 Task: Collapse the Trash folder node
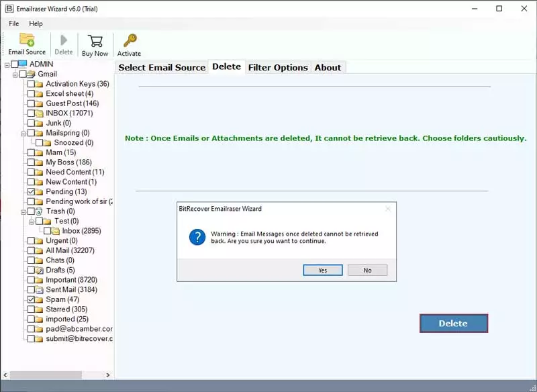[x=23, y=211]
